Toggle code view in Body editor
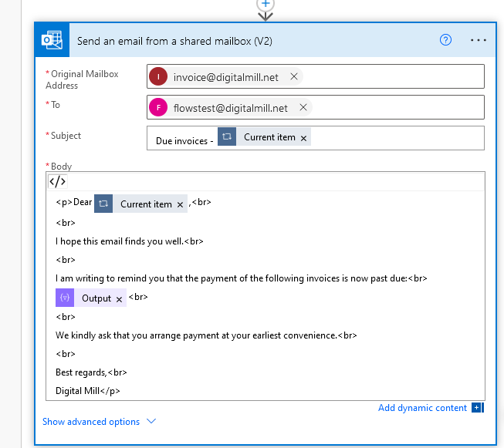504x448 pixels. coord(58,181)
